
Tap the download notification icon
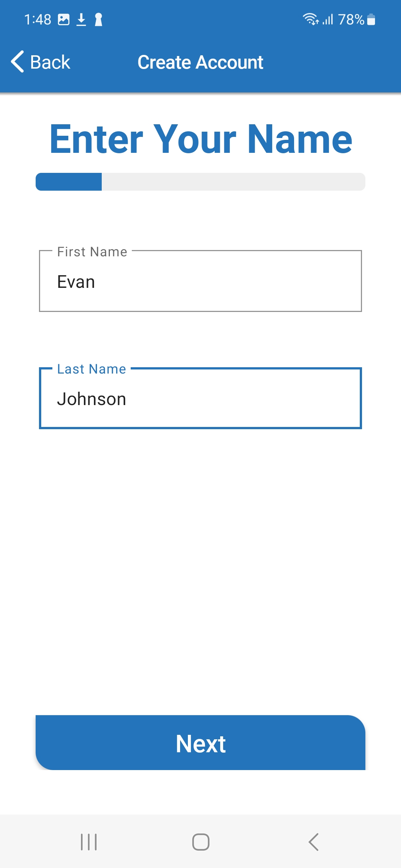81,19
